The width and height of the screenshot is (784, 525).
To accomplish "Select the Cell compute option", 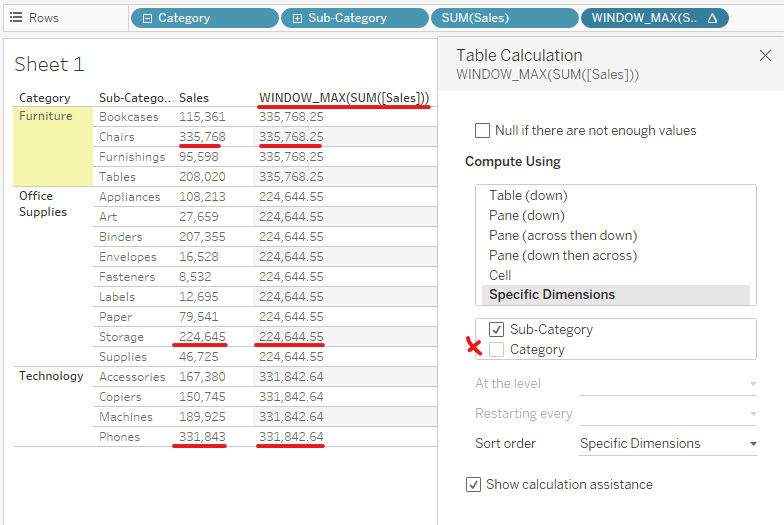I will click(x=500, y=275).
